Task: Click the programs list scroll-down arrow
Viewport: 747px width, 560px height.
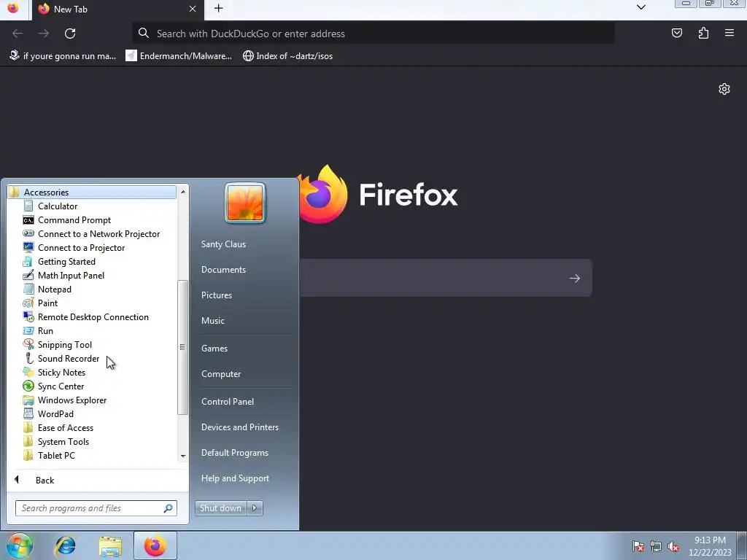Action: [182, 456]
